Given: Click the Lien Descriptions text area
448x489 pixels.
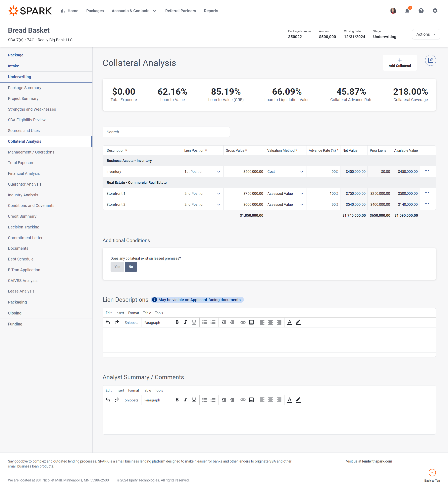Looking at the screenshot, I should pos(269,340).
